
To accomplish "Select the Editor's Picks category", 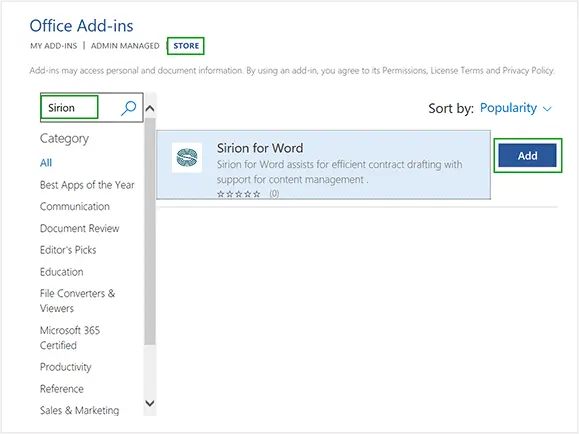I will (x=68, y=250).
